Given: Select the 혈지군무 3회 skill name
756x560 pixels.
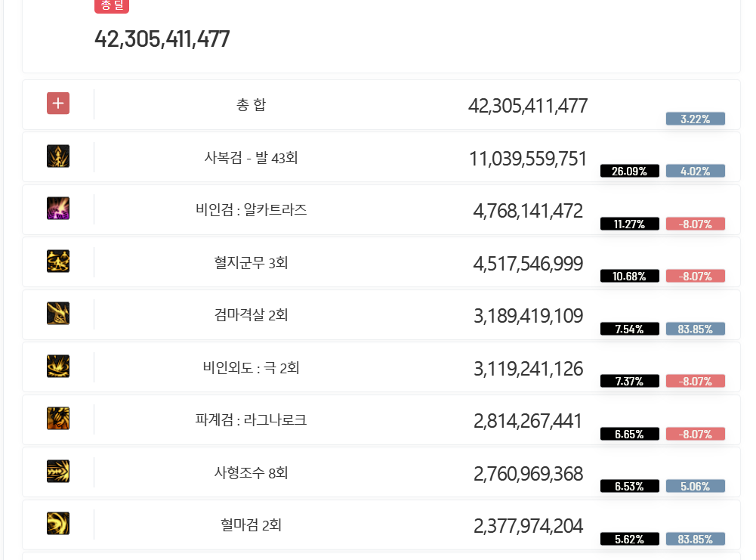Looking at the screenshot, I should (x=251, y=263).
